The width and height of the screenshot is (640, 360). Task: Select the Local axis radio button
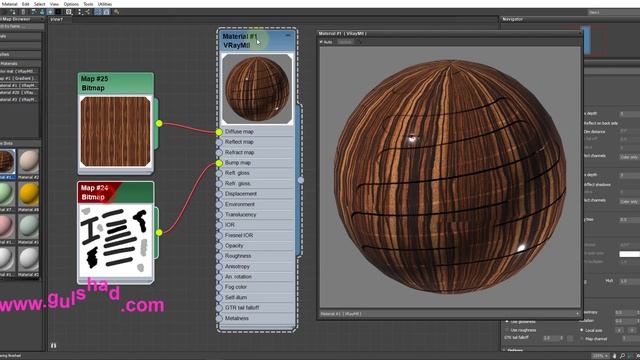pyautogui.click(x=582, y=330)
